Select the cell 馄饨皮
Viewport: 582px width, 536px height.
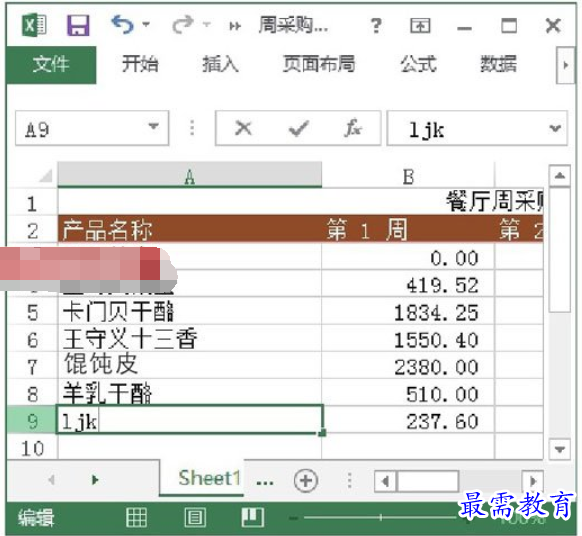(x=190, y=365)
